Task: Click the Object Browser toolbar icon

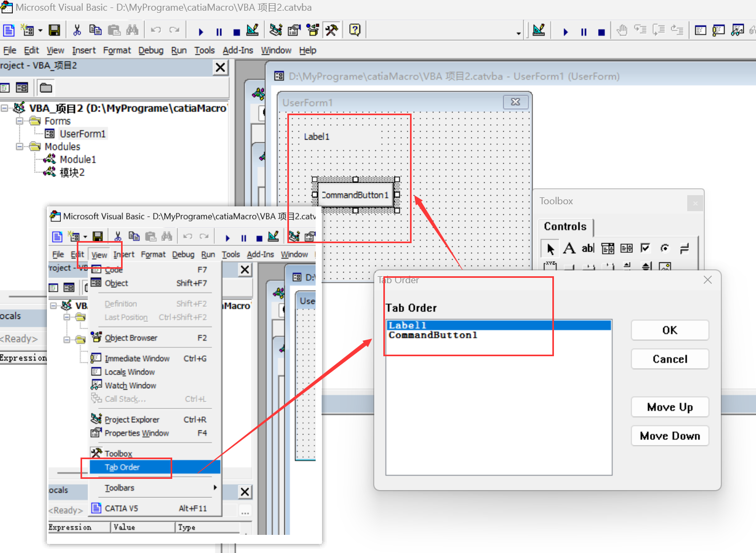Action: (x=313, y=30)
